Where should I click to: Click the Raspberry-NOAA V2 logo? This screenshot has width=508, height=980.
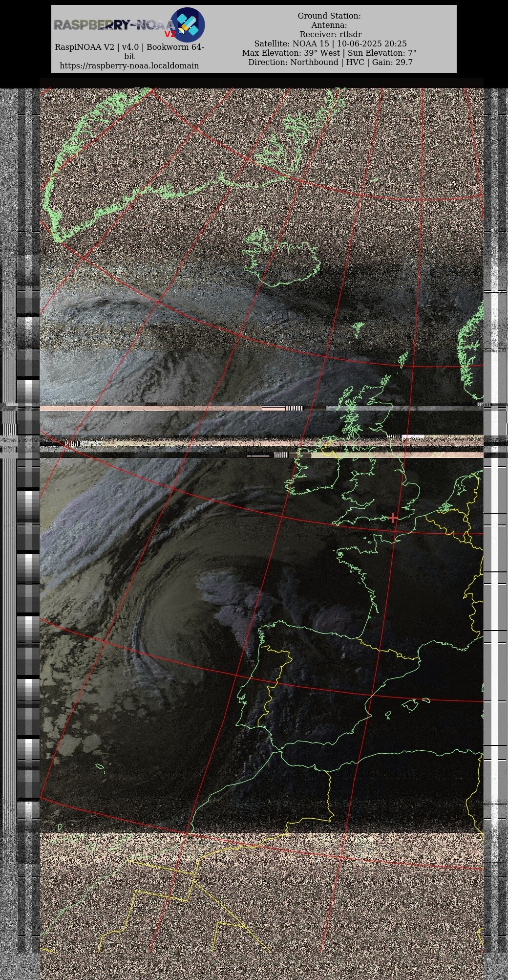129,24
